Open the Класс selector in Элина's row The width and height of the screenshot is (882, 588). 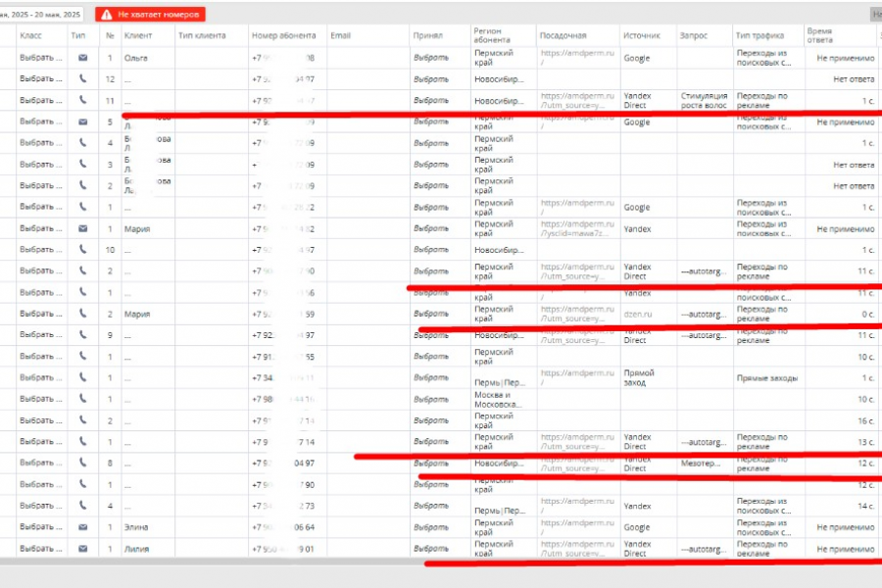[x=40, y=527]
